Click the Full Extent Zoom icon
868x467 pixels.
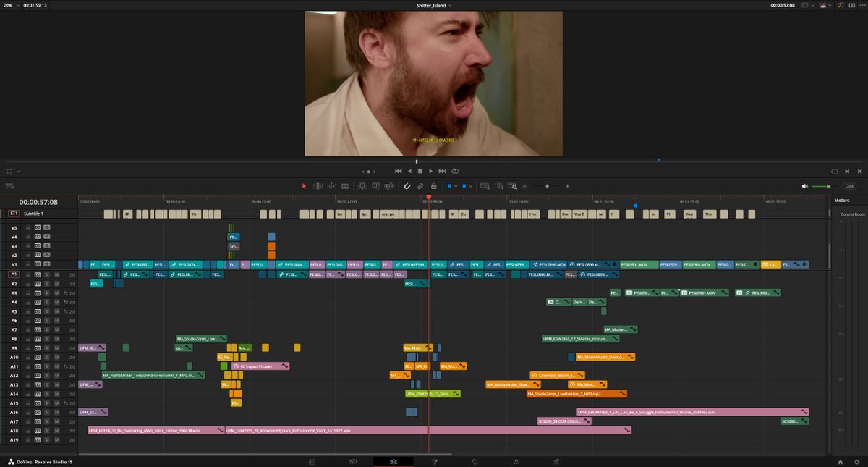485,186
